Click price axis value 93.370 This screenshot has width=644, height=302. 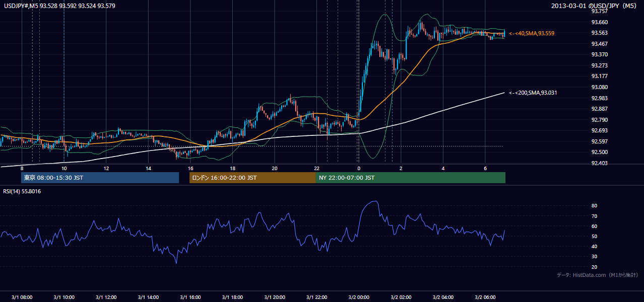point(599,54)
